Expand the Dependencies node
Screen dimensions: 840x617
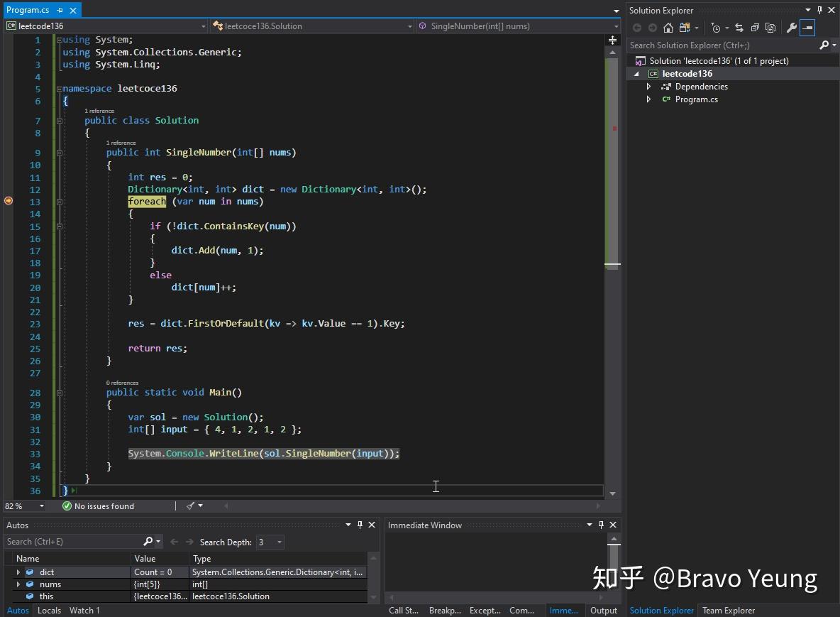coord(648,87)
